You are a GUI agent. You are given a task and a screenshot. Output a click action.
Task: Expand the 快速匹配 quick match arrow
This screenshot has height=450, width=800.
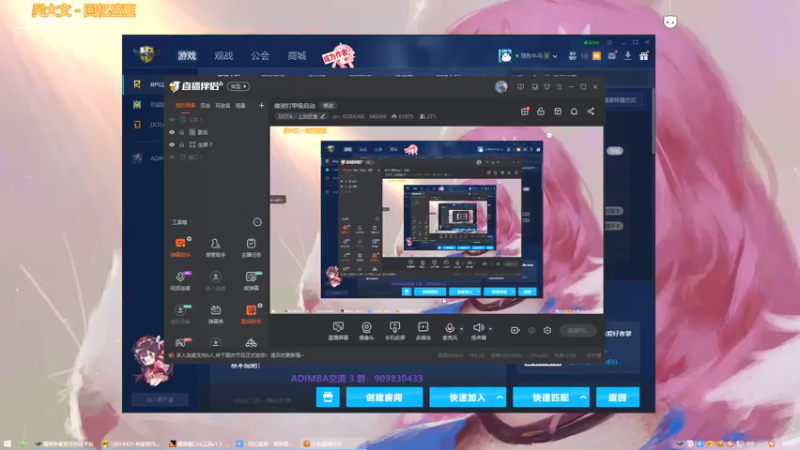click(x=583, y=397)
